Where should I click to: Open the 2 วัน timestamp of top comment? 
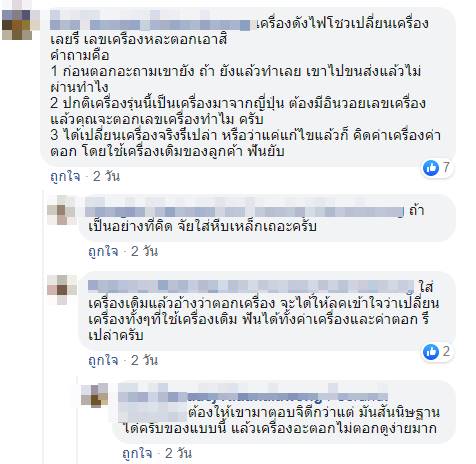(x=106, y=176)
